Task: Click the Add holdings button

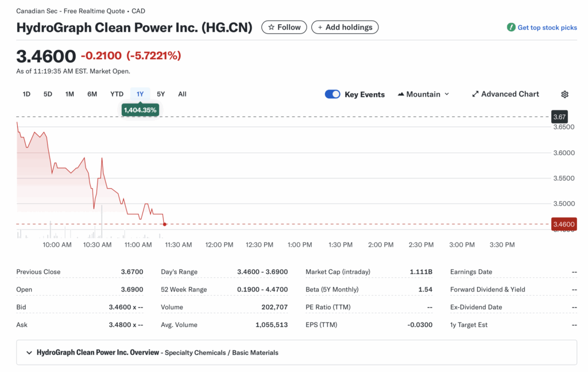Action: (x=345, y=27)
